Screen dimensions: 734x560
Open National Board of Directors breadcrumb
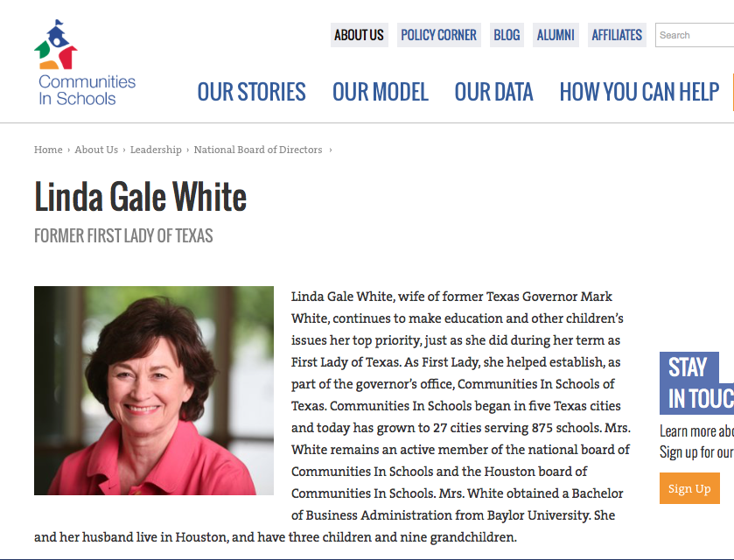click(258, 150)
